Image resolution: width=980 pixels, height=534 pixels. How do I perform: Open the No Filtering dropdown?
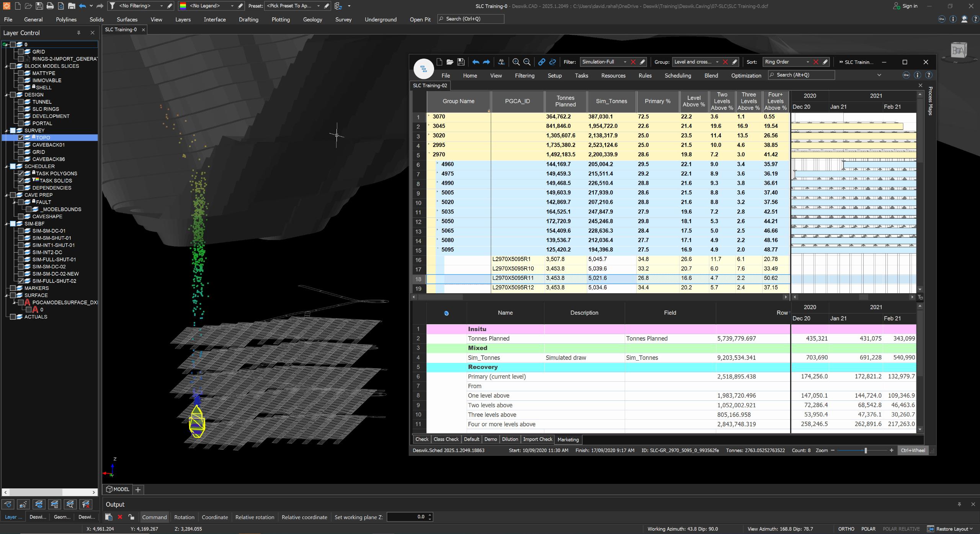click(x=161, y=6)
